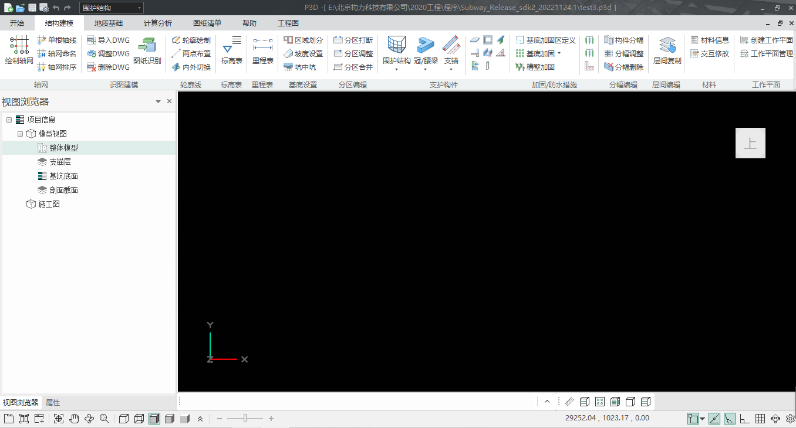Click the 上 top view cube face
The width and height of the screenshot is (796, 428).
coord(750,143)
